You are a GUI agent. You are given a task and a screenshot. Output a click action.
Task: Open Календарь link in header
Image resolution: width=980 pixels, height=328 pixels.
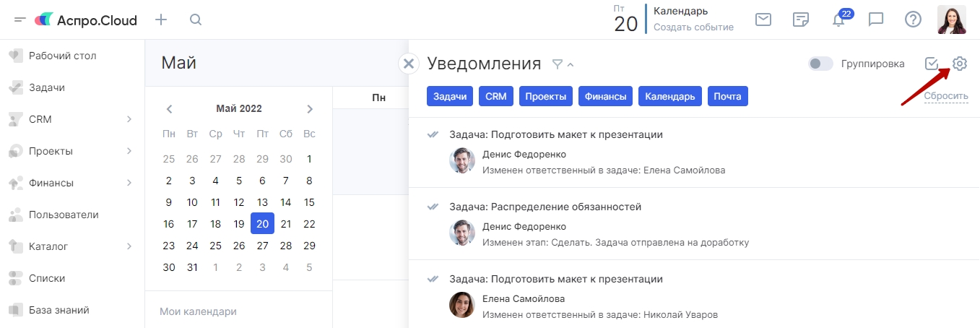680,12
